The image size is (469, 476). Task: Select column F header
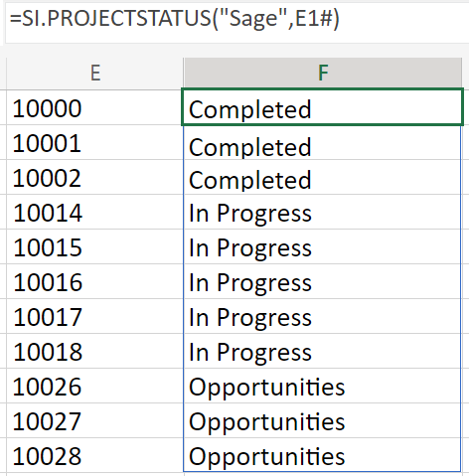[323, 74]
